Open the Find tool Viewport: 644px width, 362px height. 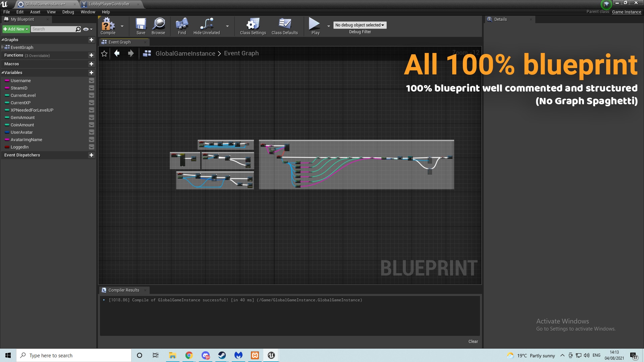[x=182, y=26]
